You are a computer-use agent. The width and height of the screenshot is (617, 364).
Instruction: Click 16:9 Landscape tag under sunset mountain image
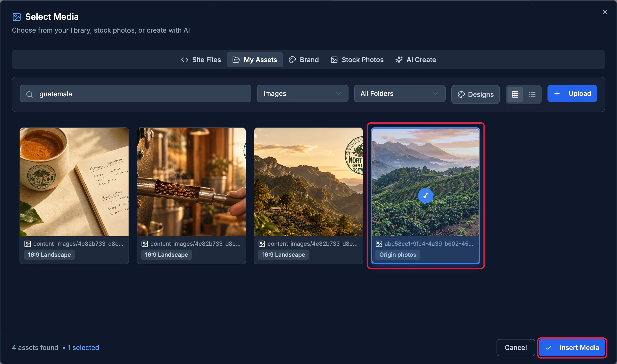pyautogui.click(x=284, y=255)
